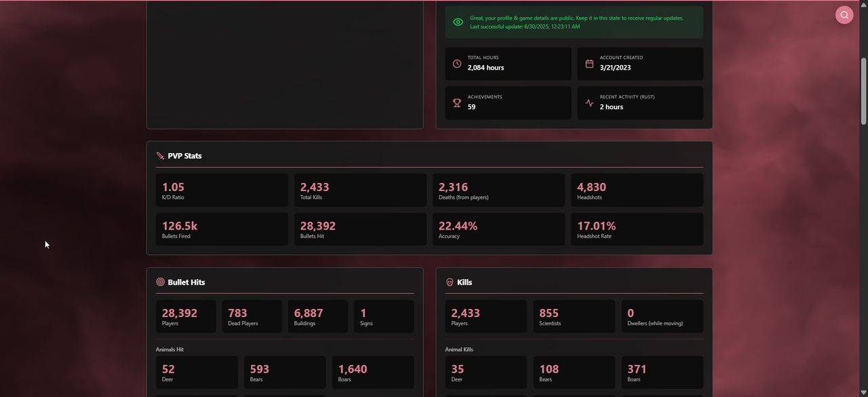The height and width of the screenshot is (397, 868).
Task: Click the 126.5k Bullets Fired card
Action: (x=222, y=229)
